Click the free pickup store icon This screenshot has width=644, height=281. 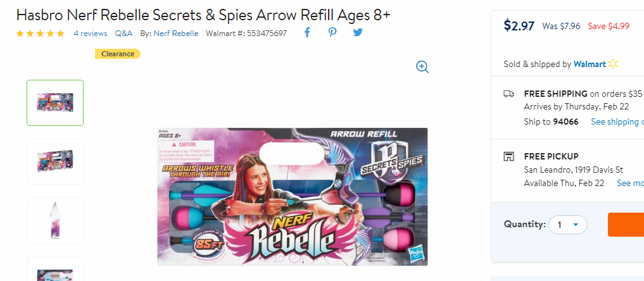point(509,157)
